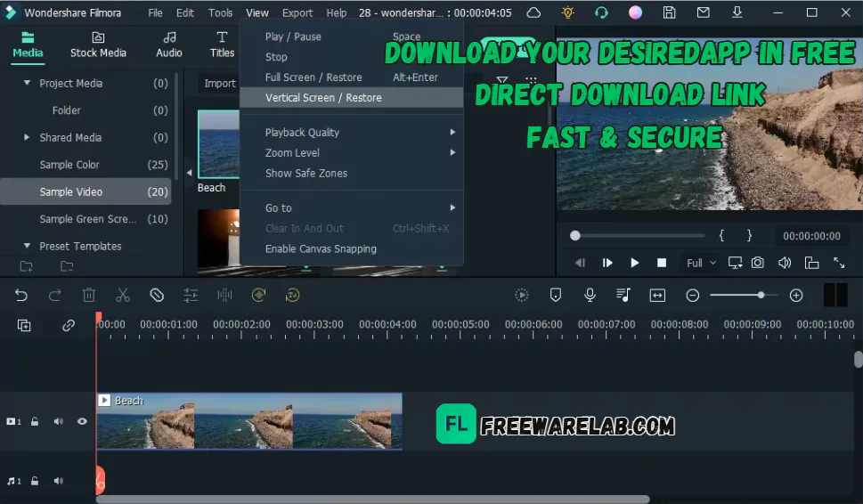This screenshot has height=504, width=863.
Task: Click the preview volume speaker icon
Action: (785, 263)
